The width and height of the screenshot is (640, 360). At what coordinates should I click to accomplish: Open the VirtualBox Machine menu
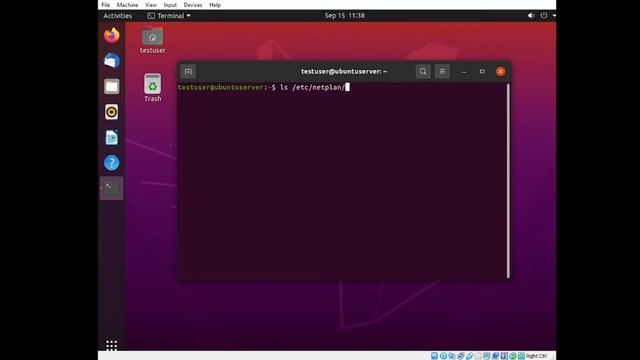click(127, 5)
